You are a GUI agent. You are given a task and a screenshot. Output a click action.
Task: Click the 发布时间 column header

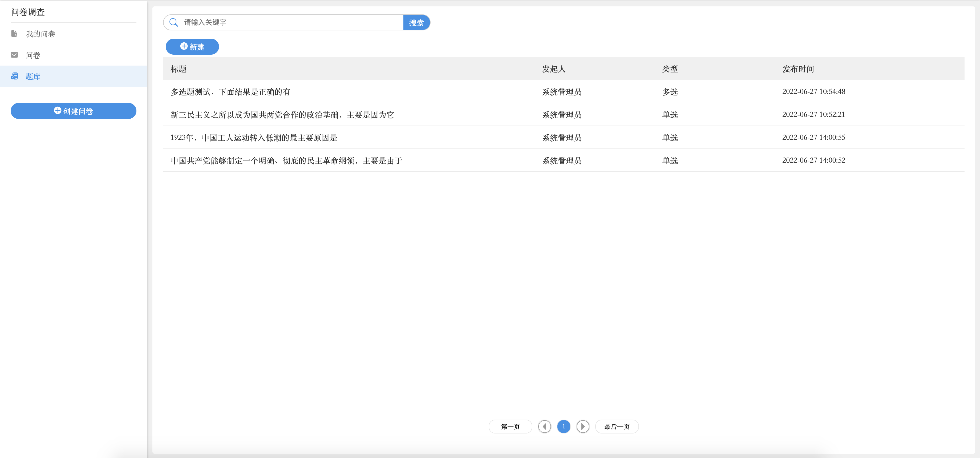798,69
